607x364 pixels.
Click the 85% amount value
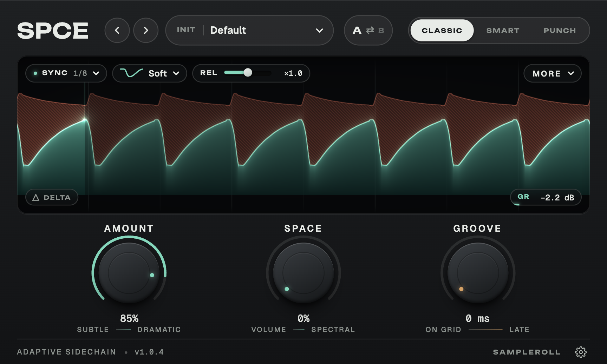pos(129,318)
